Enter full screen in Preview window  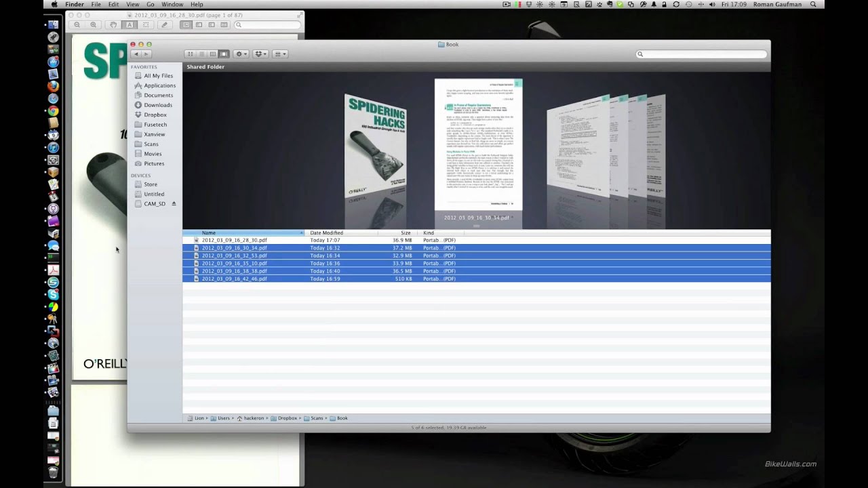[299, 14]
